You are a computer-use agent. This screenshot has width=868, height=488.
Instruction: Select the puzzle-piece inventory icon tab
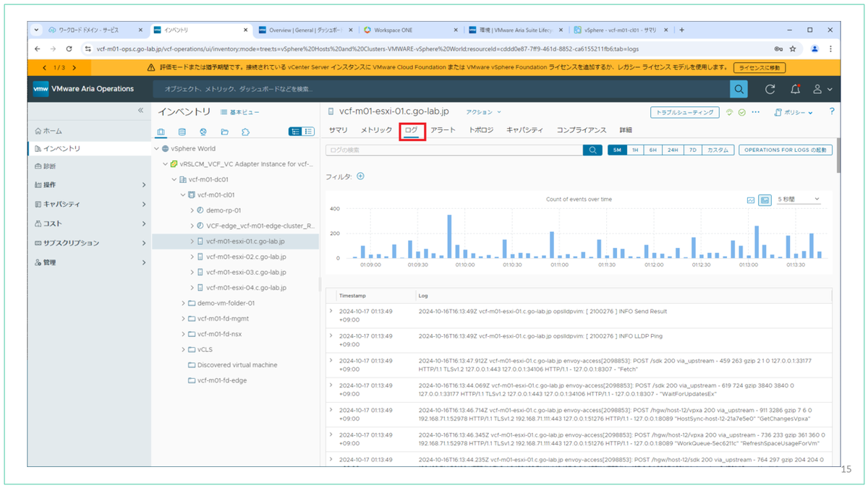246,132
